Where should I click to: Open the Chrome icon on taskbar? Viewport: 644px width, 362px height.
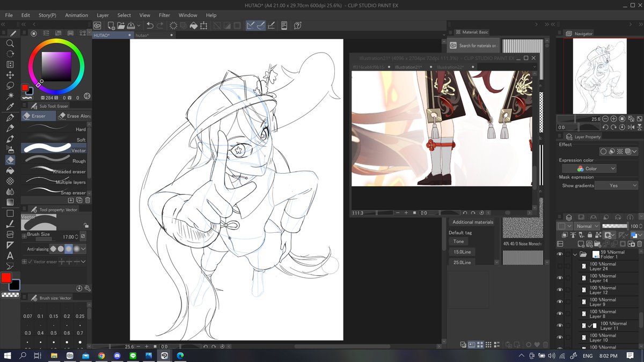101,356
